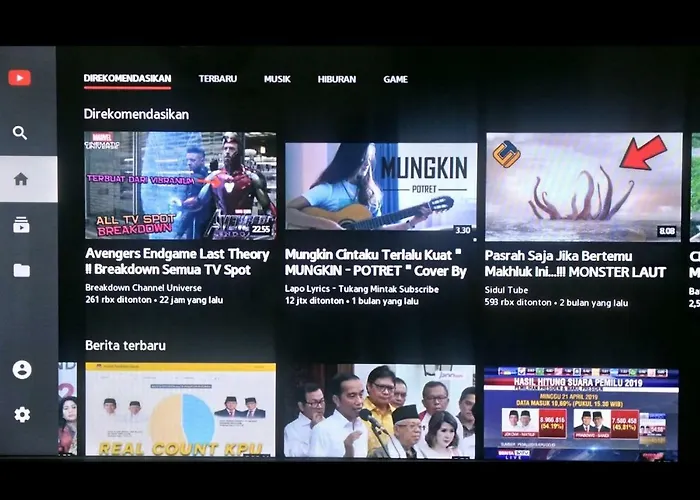
Task: Select the DIREKOMENDASIKAN tab
Action: pyautogui.click(x=127, y=79)
